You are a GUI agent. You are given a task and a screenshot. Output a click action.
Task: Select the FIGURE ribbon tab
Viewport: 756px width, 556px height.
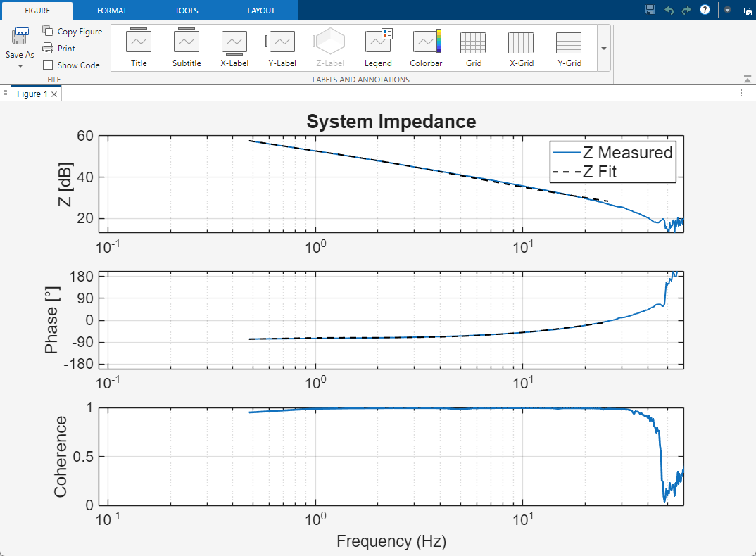[x=37, y=10]
